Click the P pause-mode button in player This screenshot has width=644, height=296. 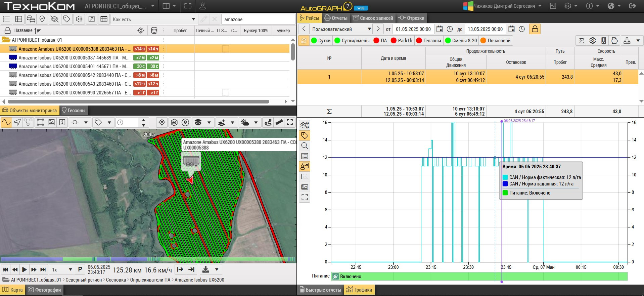(80, 269)
